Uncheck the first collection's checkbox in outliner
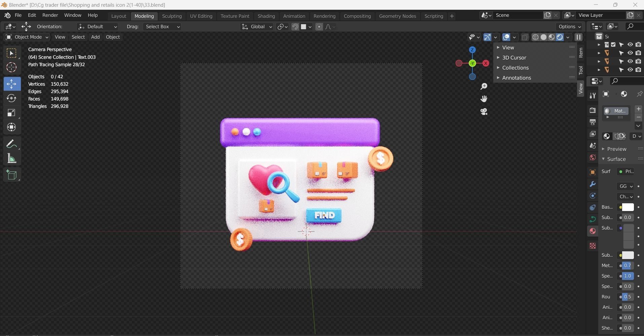The image size is (644, 336). click(x=613, y=45)
